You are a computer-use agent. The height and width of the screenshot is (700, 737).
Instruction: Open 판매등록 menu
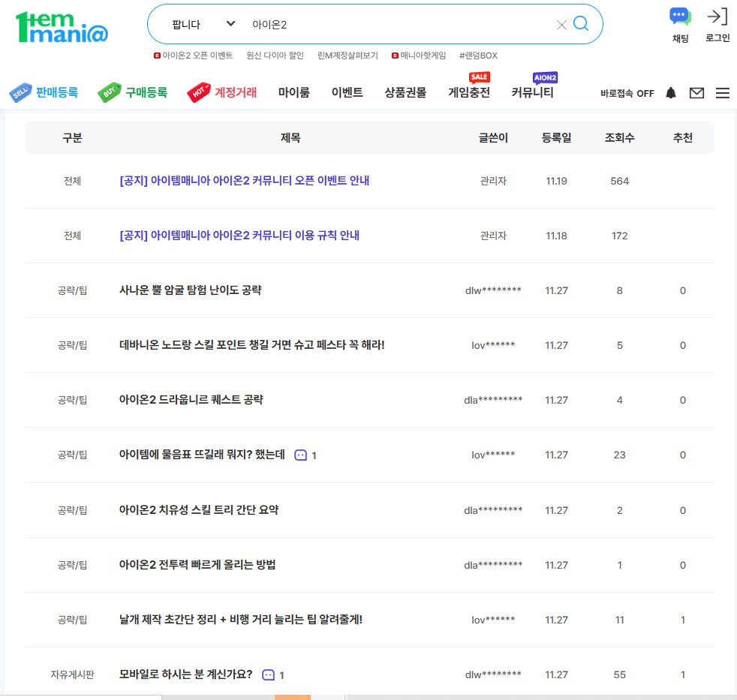(x=57, y=92)
